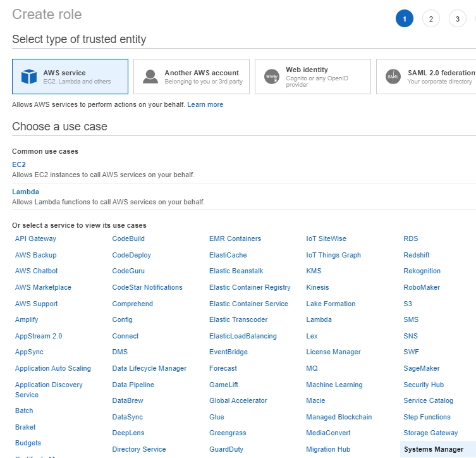Select Kinesis service
This screenshot has height=458, width=476.
[317, 287]
